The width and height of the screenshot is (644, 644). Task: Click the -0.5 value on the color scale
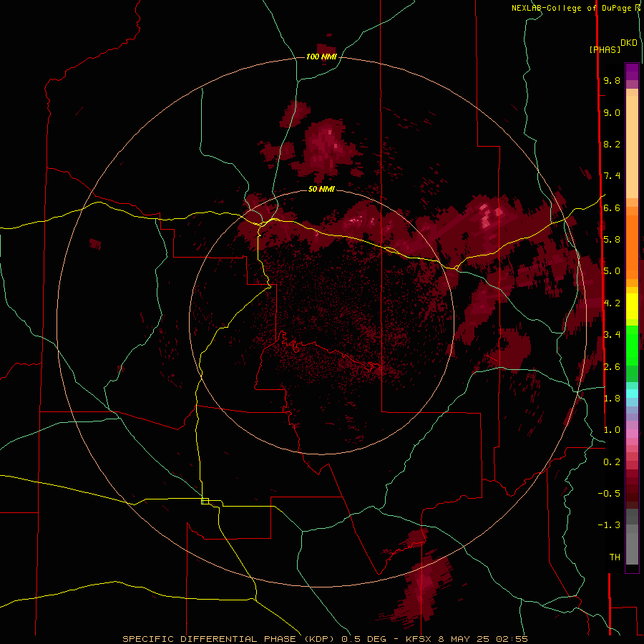pos(609,494)
